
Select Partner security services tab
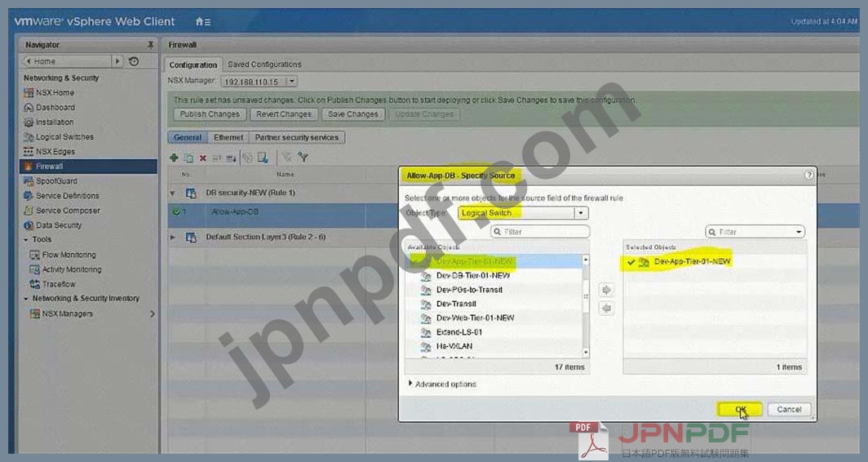tap(297, 137)
